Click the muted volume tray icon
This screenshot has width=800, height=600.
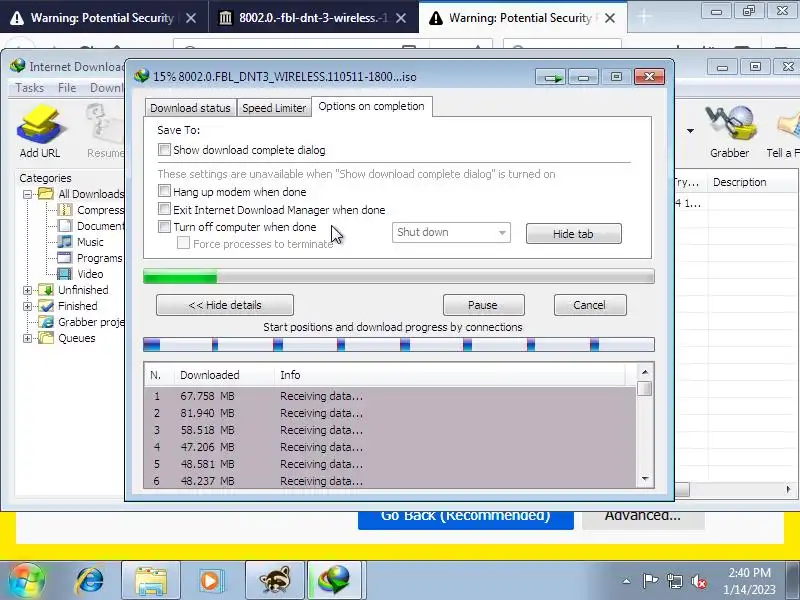pyautogui.click(x=699, y=581)
